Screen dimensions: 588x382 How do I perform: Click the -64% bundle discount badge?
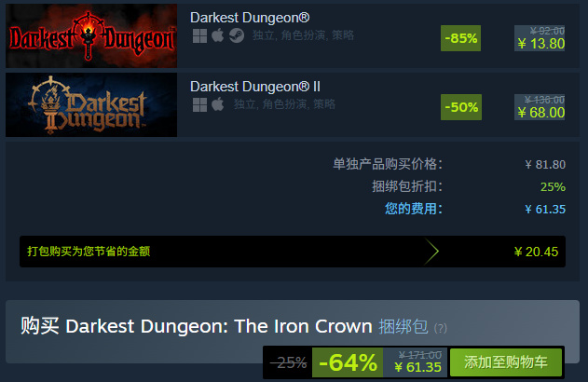[348, 362]
